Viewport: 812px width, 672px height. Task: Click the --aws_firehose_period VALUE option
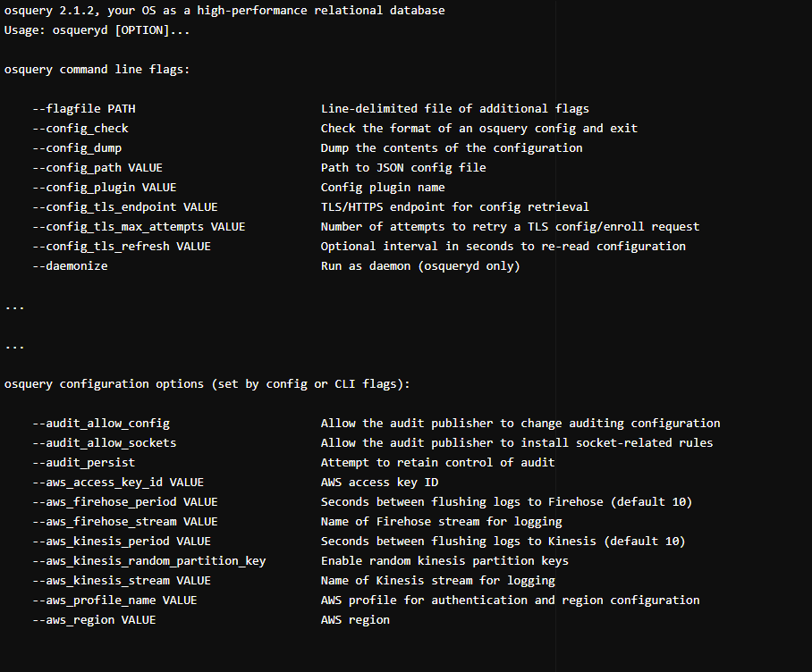pos(125,502)
